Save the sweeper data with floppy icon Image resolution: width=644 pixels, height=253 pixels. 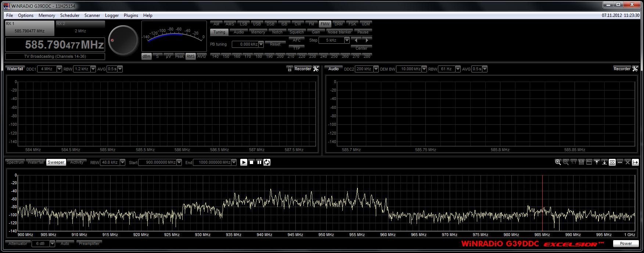581,162
